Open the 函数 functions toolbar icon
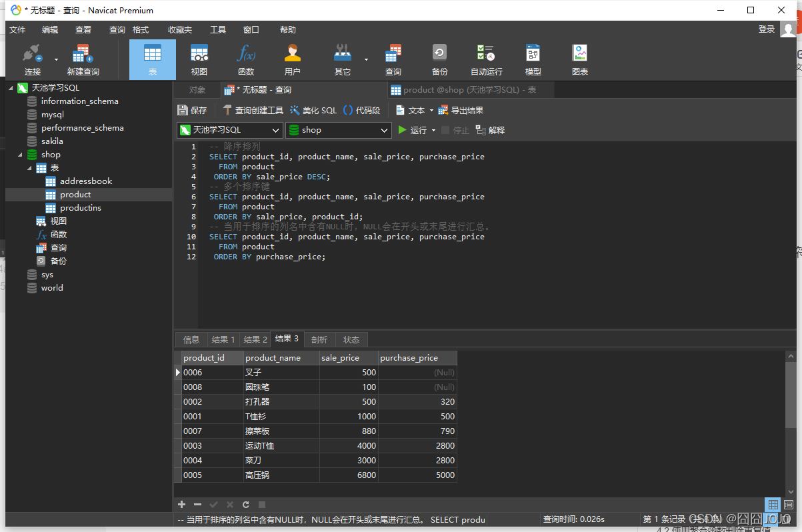802x532 pixels. (246, 59)
